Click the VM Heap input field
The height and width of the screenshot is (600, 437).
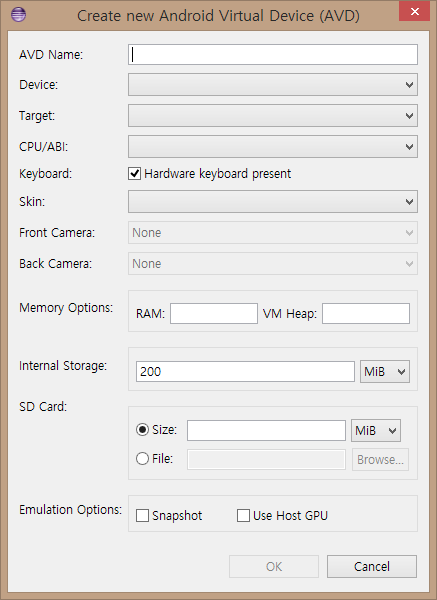click(366, 313)
